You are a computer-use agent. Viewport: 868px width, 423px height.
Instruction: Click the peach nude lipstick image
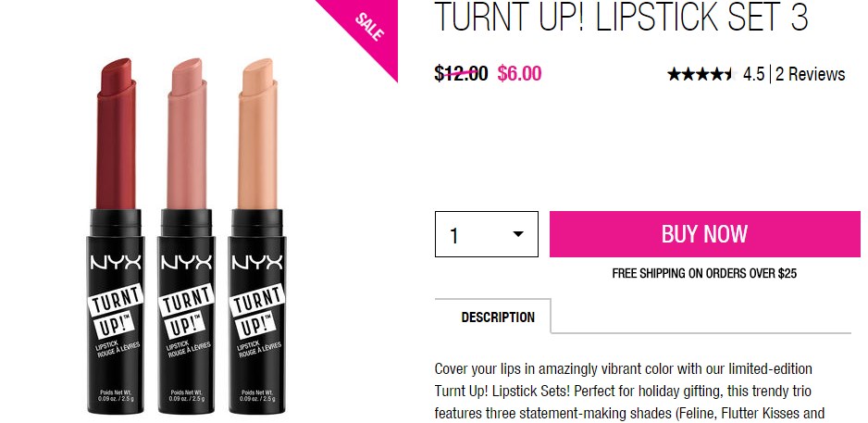(257, 236)
